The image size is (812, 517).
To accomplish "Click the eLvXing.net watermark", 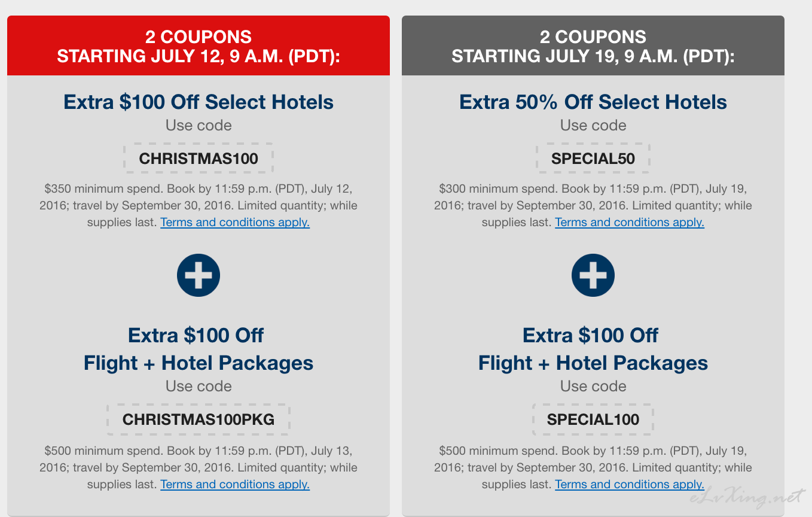I will coord(747,498).
